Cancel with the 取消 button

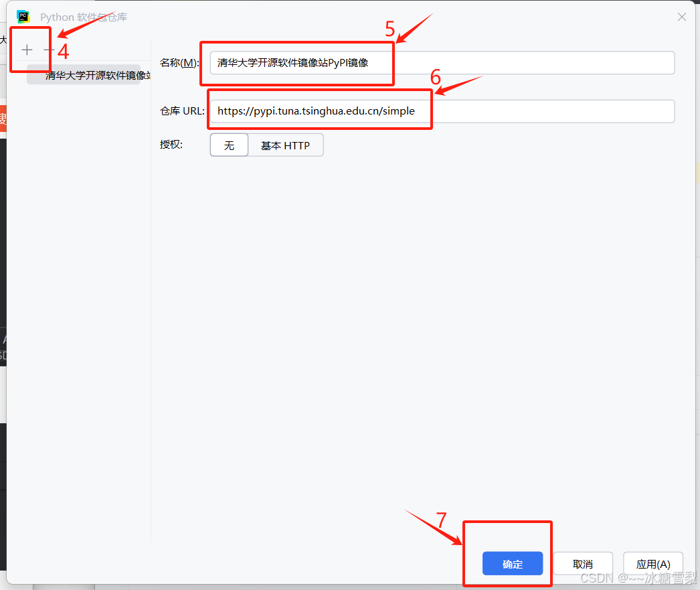(583, 564)
